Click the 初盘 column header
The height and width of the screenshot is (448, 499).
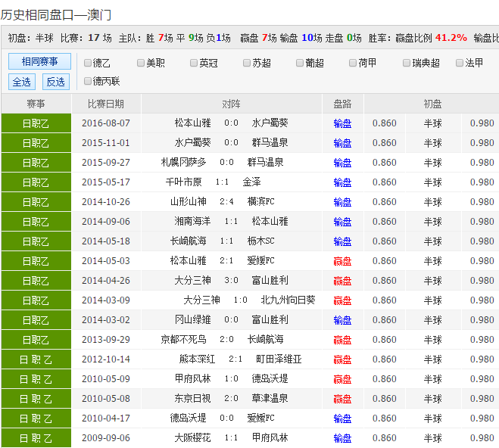432,104
